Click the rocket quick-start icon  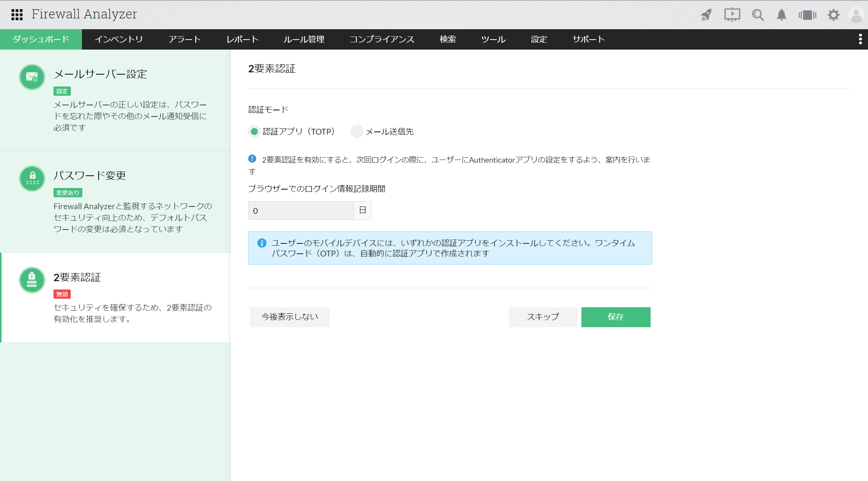pyautogui.click(x=706, y=15)
